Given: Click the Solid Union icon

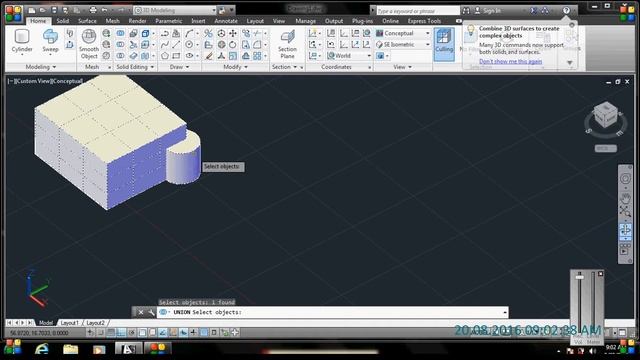Looking at the screenshot, I should coord(120,33).
